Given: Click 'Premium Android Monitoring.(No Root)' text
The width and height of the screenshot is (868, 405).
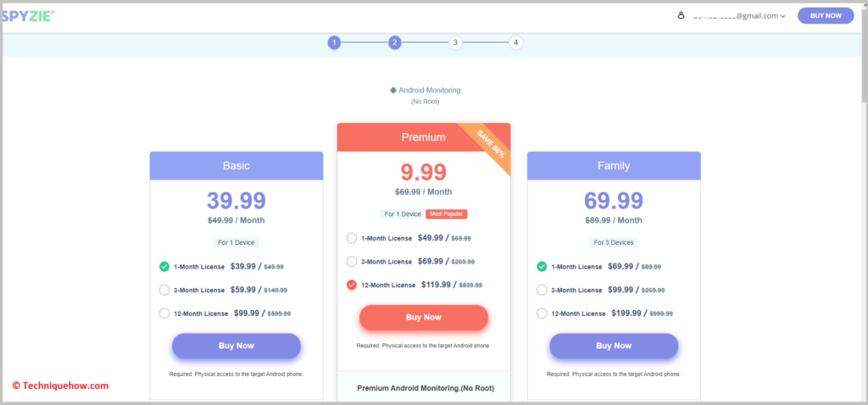Looking at the screenshot, I should click(x=426, y=388).
